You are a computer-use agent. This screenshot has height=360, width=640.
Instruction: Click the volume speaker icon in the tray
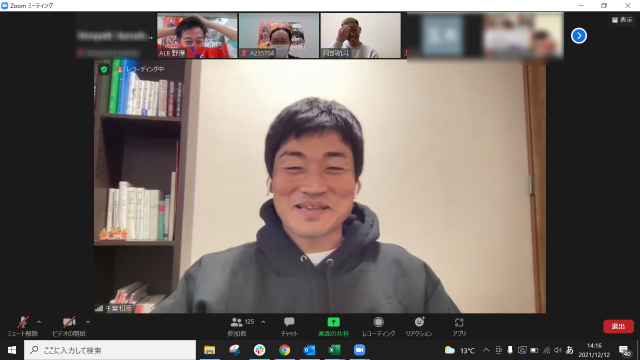pos(558,350)
